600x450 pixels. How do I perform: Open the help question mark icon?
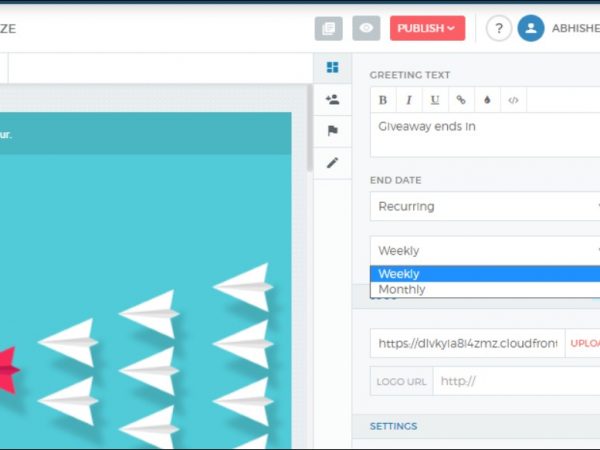point(499,28)
